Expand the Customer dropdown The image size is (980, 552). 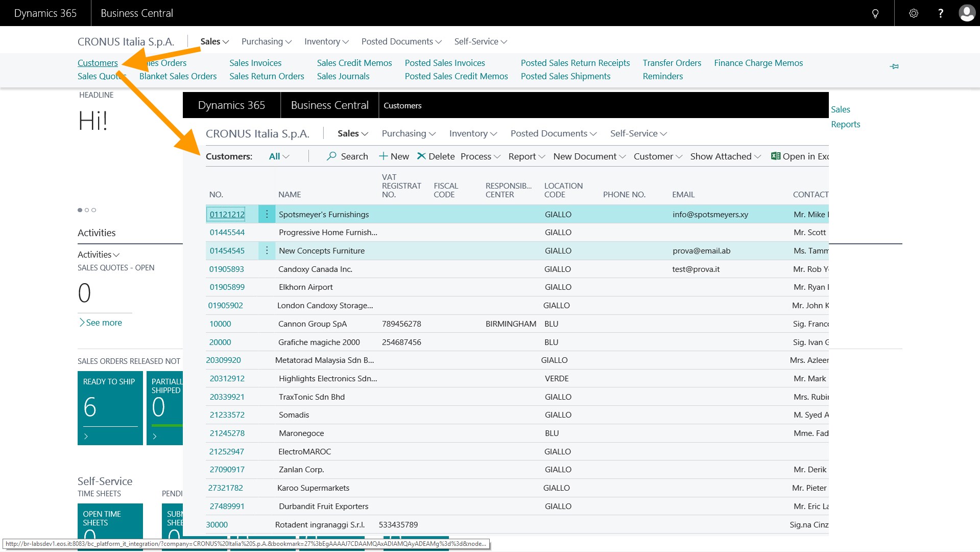(658, 156)
